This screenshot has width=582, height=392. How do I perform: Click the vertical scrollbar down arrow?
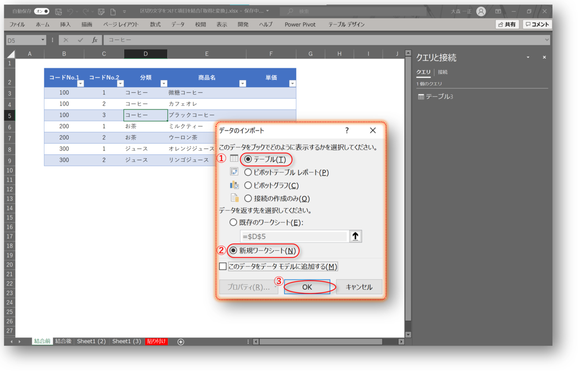click(x=408, y=335)
